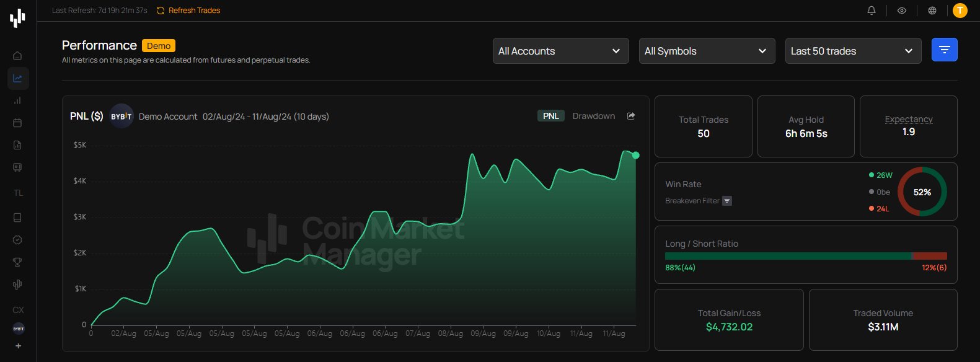
Task: Open language globe icon
Action: (932, 11)
